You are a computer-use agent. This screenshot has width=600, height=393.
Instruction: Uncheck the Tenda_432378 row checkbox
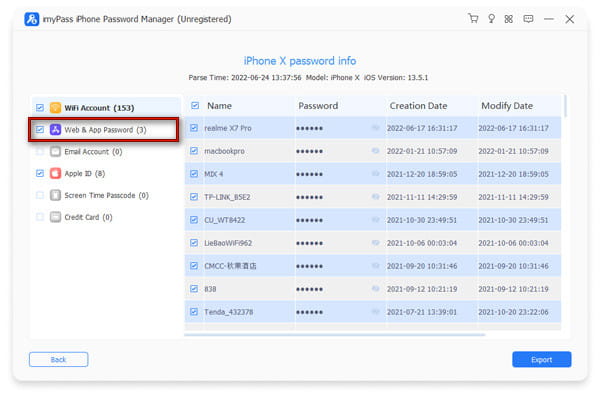[194, 312]
